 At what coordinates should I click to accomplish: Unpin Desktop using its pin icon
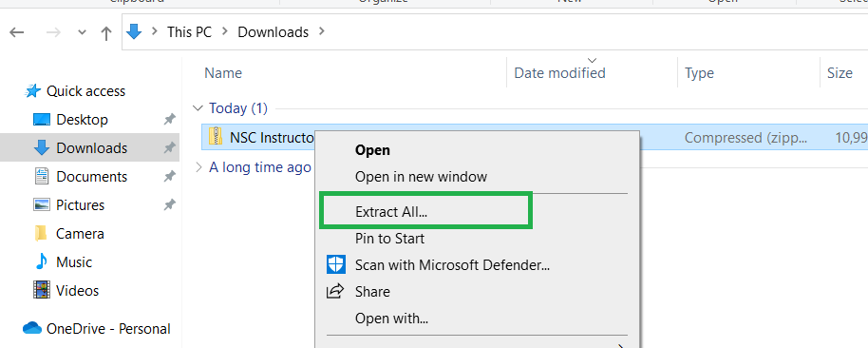pos(170,120)
